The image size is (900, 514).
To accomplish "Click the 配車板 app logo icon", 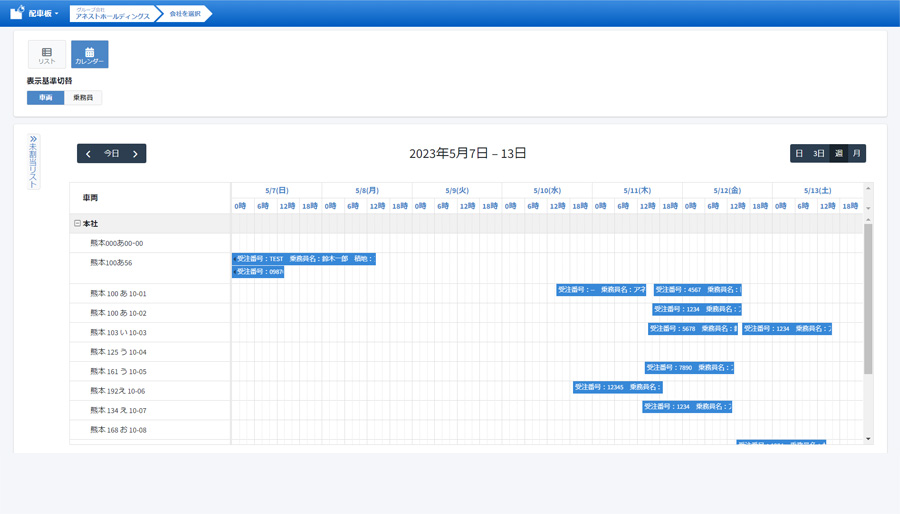I will (16, 13).
